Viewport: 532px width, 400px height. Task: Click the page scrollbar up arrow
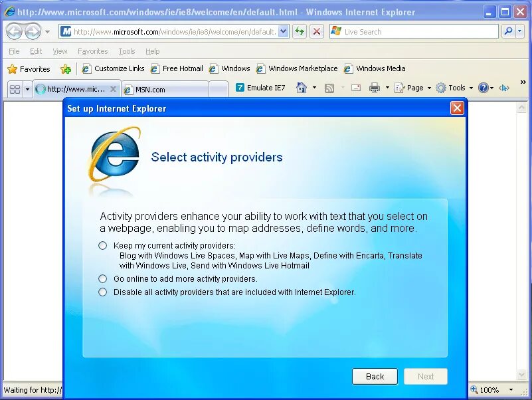coord(521,108)
